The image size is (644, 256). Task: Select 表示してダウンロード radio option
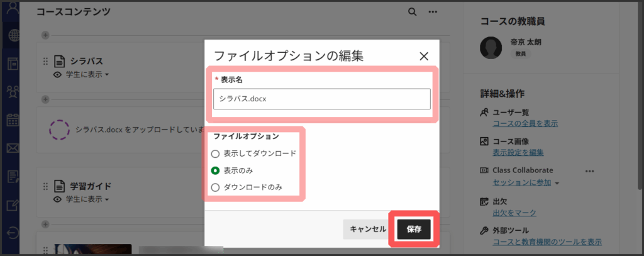[x=216, y=153]
